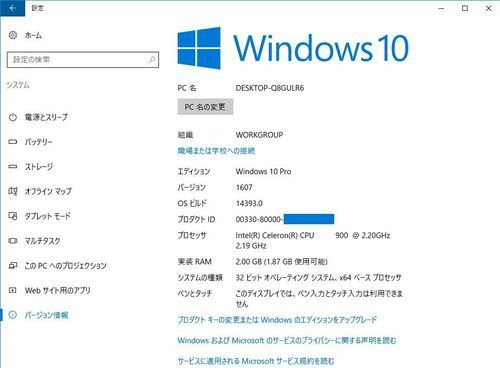Click the システム section heading
Image resolution: width=500 pixels, height=368 pixels.
tap(18, 85)
